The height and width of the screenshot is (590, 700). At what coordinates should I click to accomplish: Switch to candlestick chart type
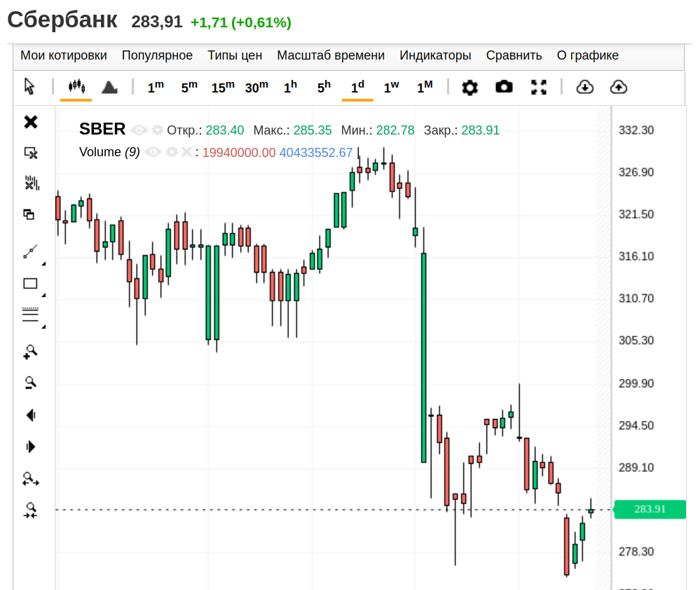[76, 86]
